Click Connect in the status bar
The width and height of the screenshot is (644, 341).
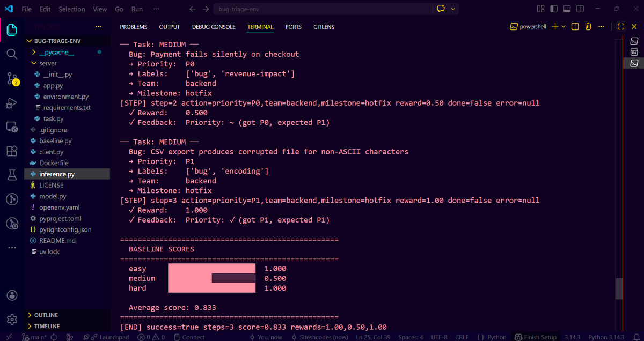(x=189, y=337)
